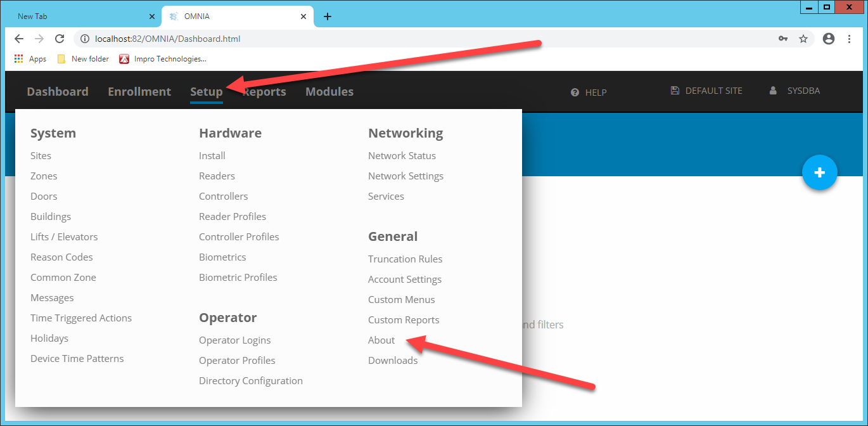The width and height of the screenshot is (868, 426).
Task: Close the New Tab tab
Action: 151,16
